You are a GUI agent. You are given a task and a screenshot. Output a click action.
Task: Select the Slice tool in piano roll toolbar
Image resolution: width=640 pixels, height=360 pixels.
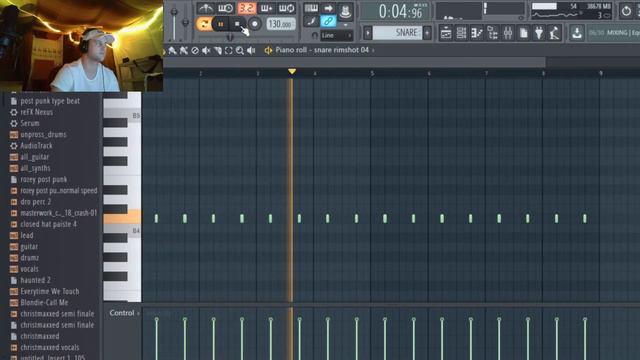pos(218,50)
